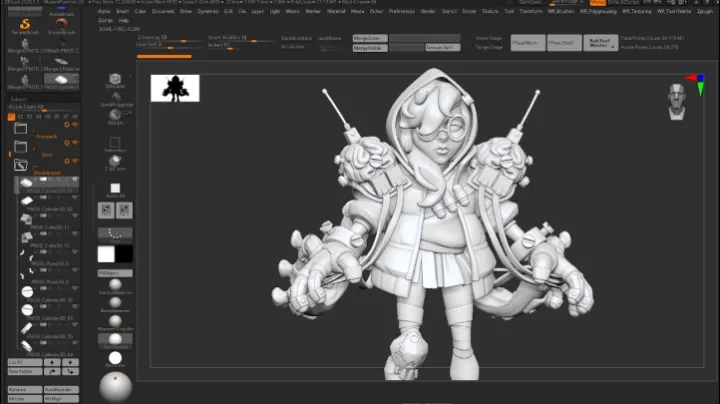The height and width of the screenshot is (404, 720).
Task: Open the second folder icon in Subtool list
Action: [20, 146]
